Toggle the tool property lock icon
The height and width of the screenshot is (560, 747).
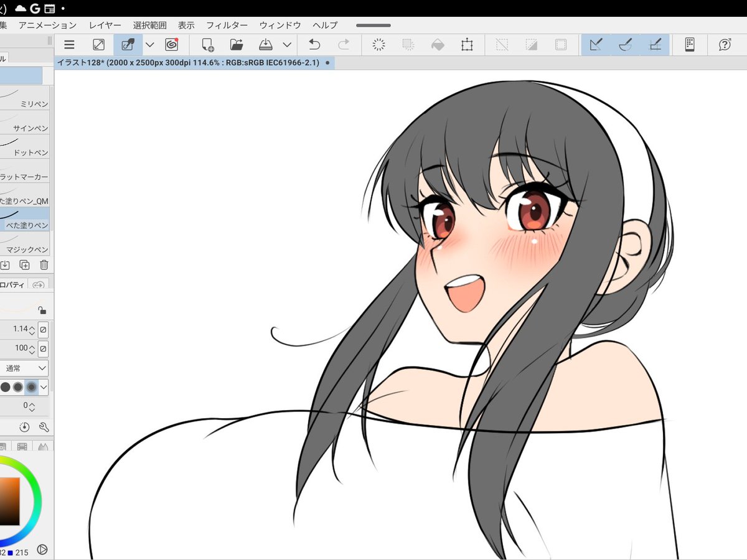coord(42,310)
